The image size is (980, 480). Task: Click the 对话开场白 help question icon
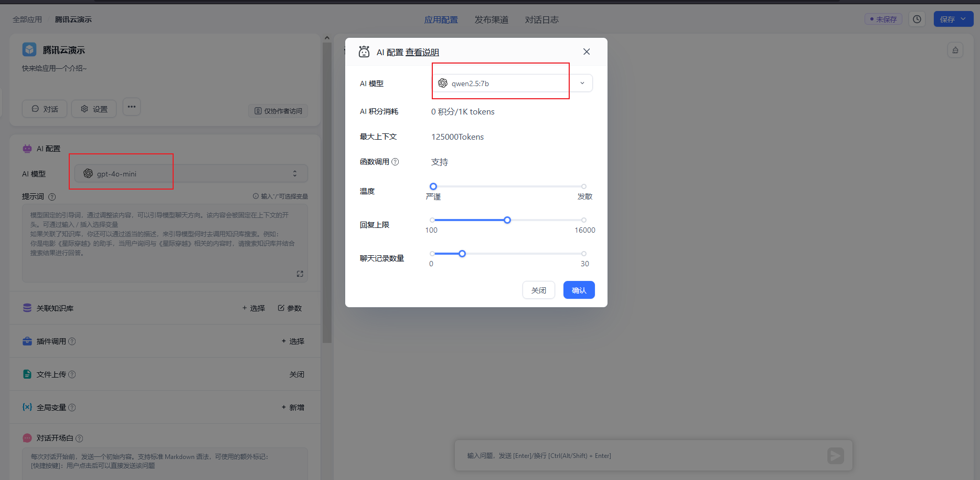coord(79,439)
